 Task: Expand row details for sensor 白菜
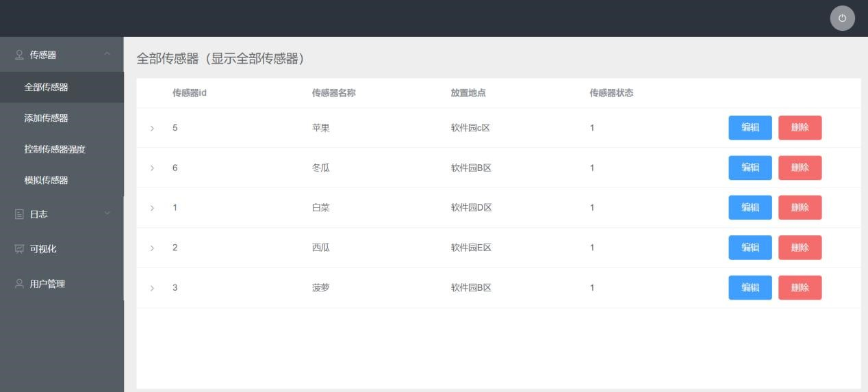[152, 208]
